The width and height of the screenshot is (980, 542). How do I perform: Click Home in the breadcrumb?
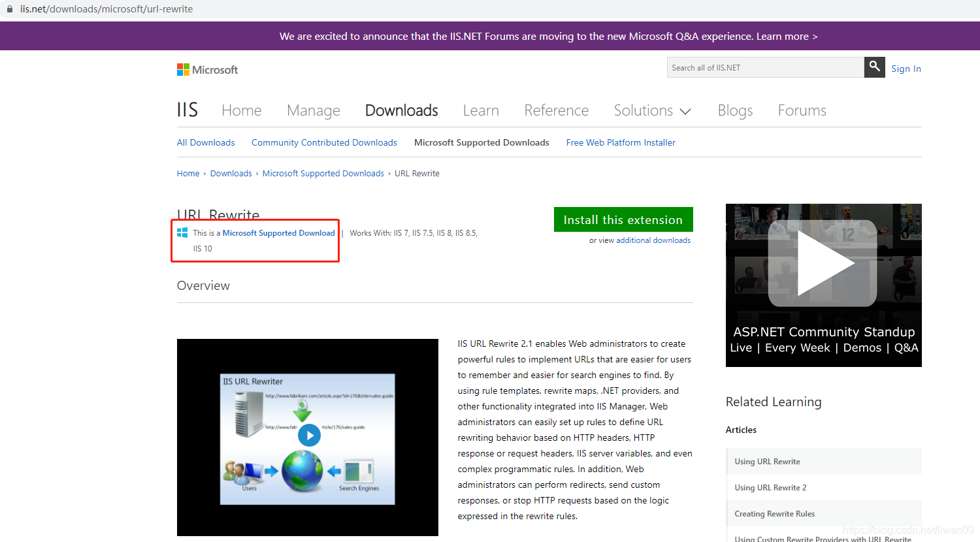(188, 173)
